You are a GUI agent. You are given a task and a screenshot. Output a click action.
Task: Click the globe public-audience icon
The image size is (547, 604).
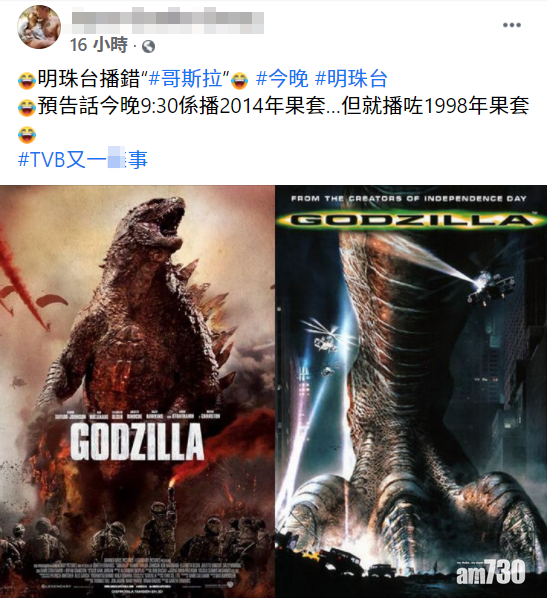tap(148, 46)
